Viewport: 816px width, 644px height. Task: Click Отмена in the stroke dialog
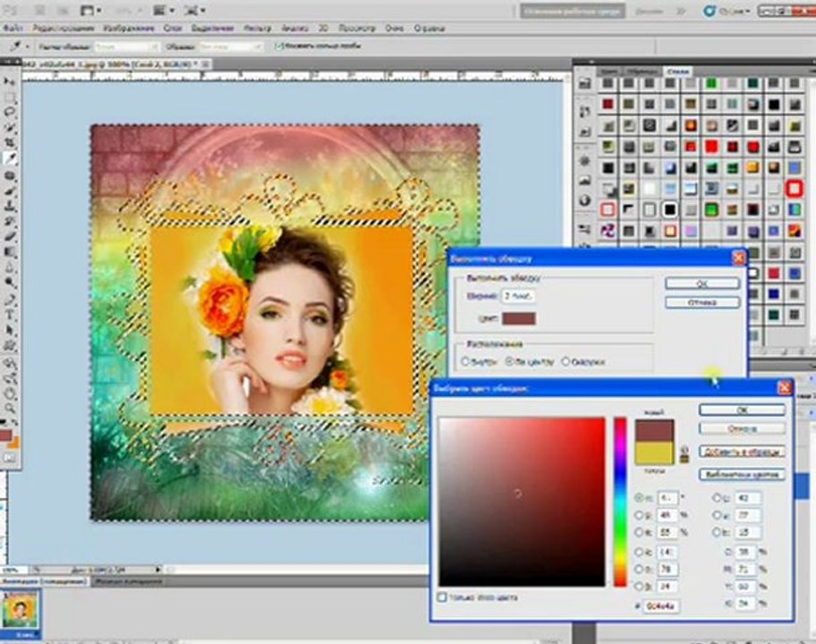pyautogui.click(x=702, y=302)
